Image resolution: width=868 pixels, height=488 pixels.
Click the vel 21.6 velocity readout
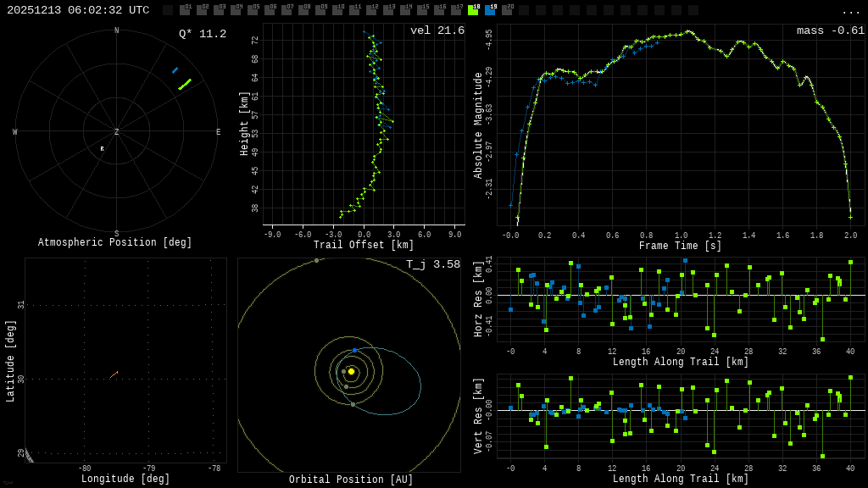click(x=437, y=30)
